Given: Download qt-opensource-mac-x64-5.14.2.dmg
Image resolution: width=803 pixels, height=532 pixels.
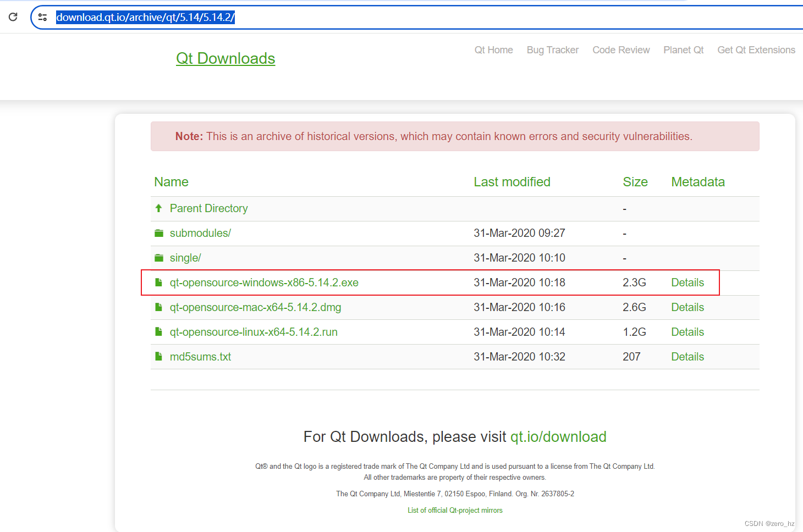Looking at the screenshot, I should tap(255, 307).
